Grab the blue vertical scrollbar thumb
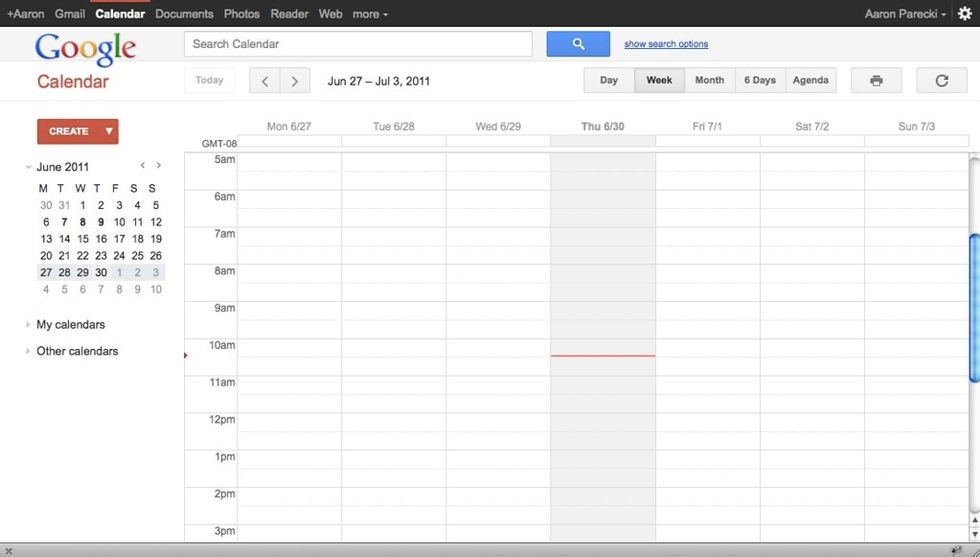The width and height of the screenshot is (980, 557). tap(974, 308)
